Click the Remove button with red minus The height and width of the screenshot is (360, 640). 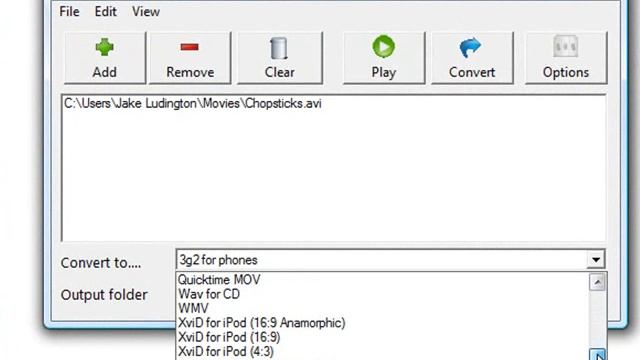(x=190, y=58)
